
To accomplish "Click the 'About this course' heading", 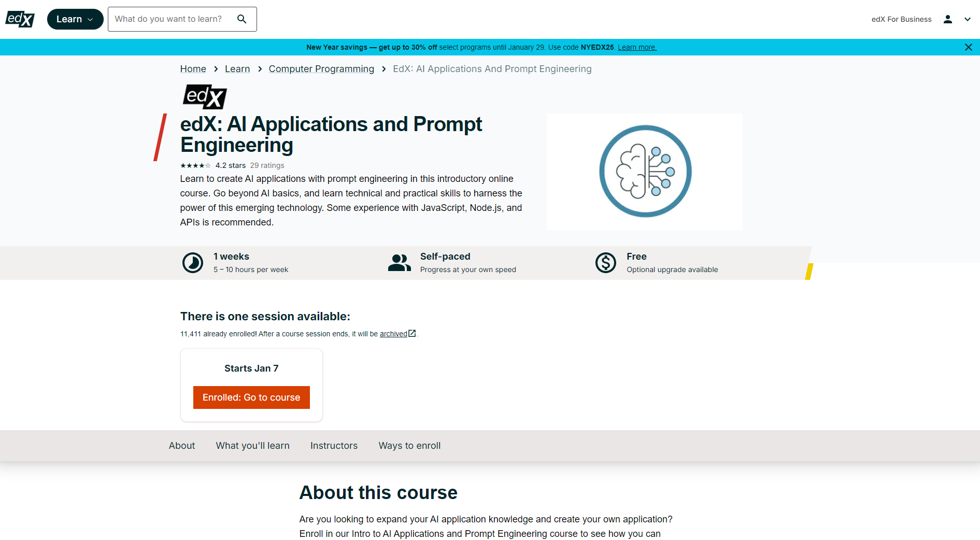I will coord(378,493).
